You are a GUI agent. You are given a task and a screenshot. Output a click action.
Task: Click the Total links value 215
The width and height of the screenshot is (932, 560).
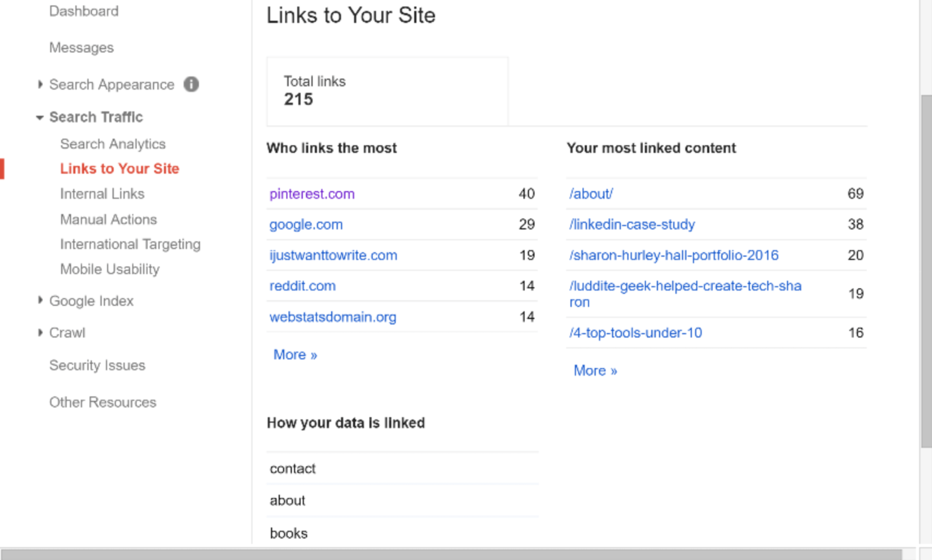(x=298, y=100)
